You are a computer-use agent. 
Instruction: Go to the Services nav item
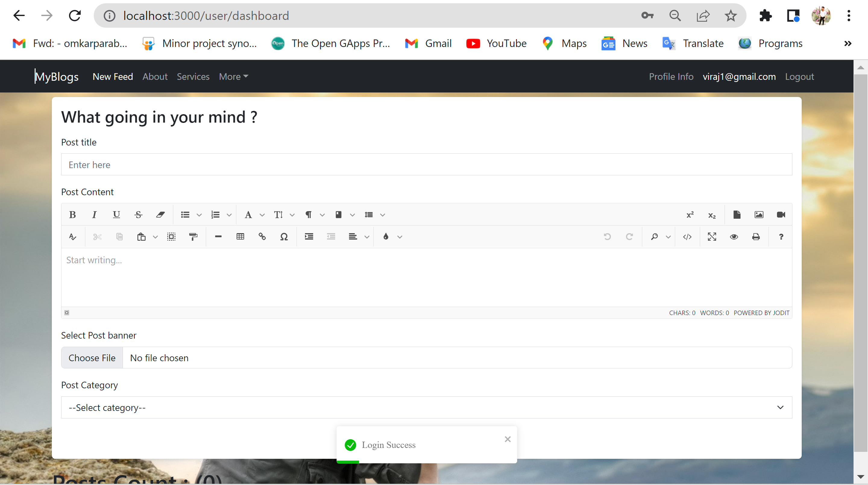(193, 77)
